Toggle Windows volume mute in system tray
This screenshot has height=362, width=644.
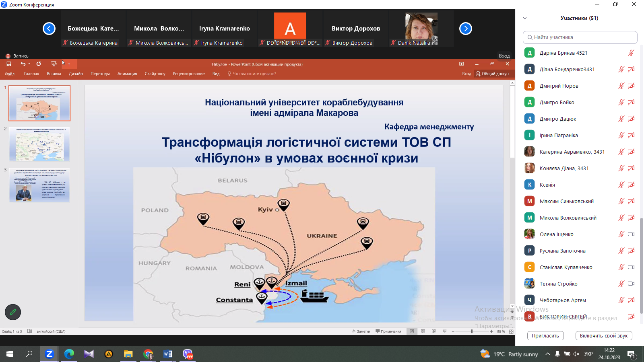(x=576, y=354)
